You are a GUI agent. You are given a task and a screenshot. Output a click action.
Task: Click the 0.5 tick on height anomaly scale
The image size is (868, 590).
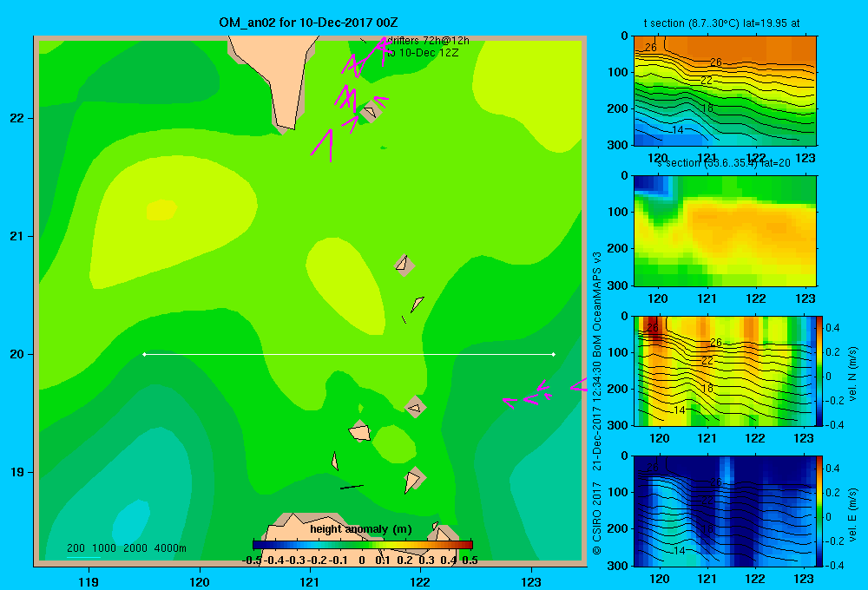[470, 560]
